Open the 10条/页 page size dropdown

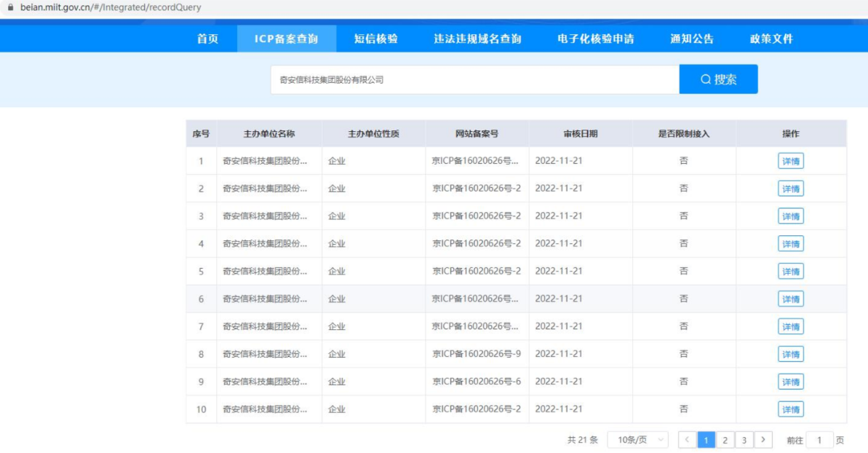pyautogui.click(x=637, y=440)
